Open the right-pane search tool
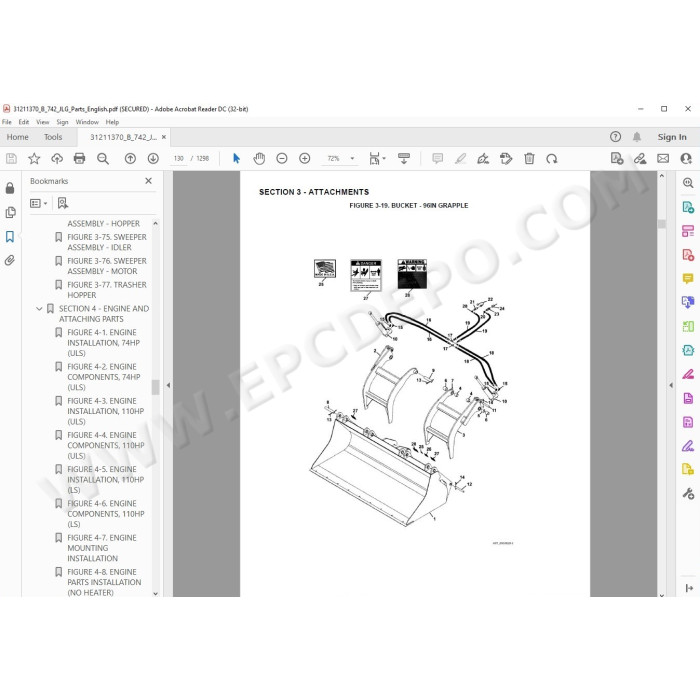 coord(688,183)
